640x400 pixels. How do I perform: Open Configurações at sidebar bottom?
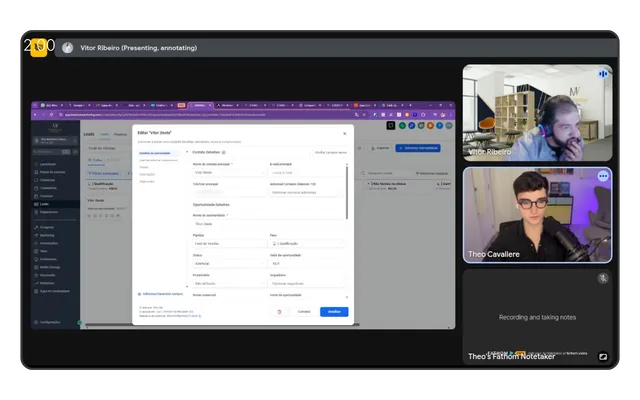48,322
